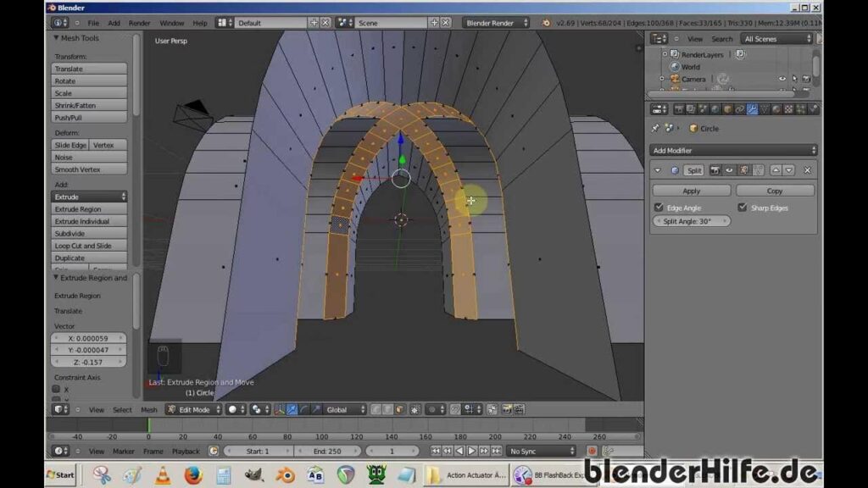868x488 pixels.
Task: Remove the Split modifier with the X icon
Action: pos(807,170)
